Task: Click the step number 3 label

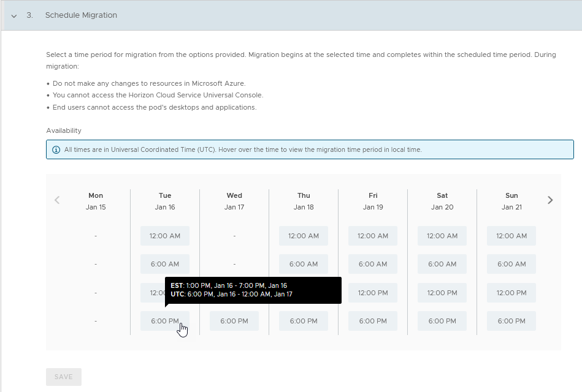Action: coord(29,15)
